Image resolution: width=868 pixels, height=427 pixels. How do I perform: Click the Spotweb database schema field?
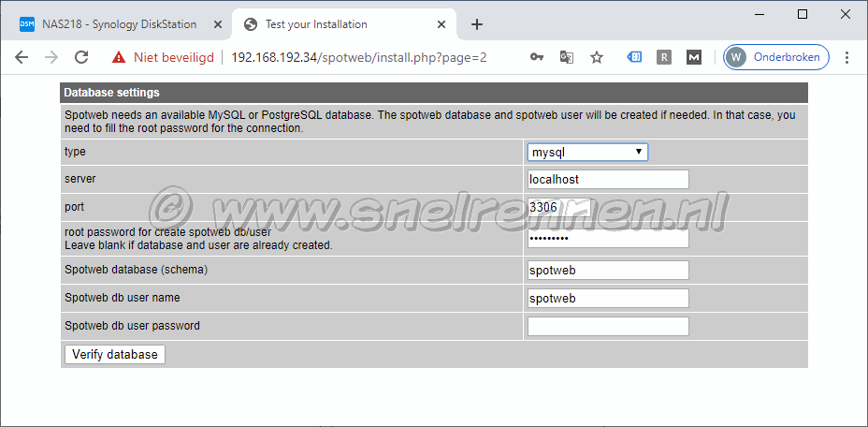(608, 271)
